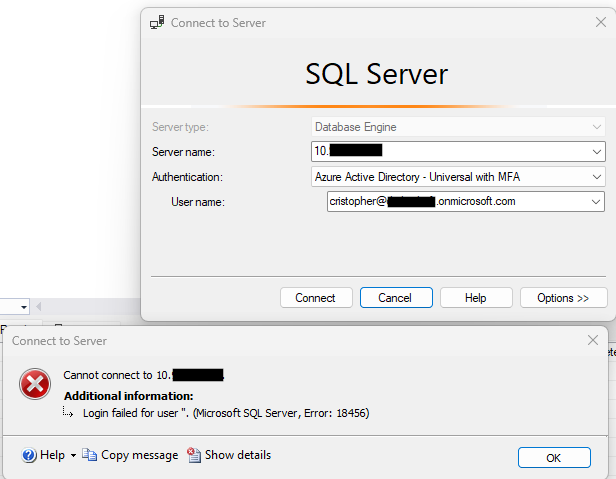Image resolution: width=616 pixels, height=479 pixels.
Task: Click the Copy message link text
Action: 139,455
